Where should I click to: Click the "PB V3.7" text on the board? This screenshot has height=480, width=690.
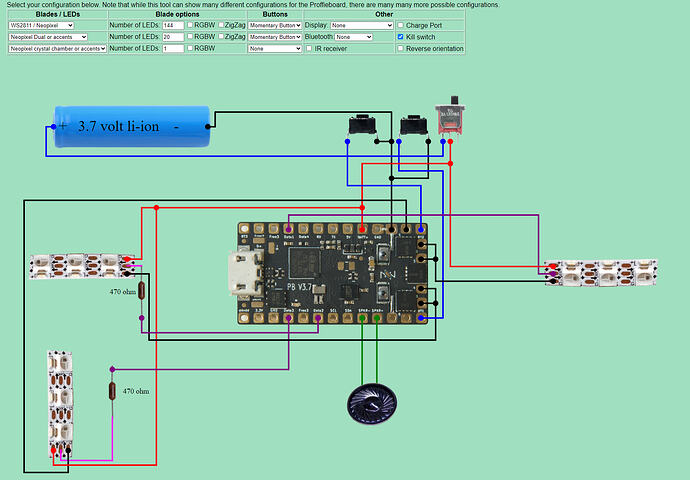pyautogui.click(x=299, y=287)
